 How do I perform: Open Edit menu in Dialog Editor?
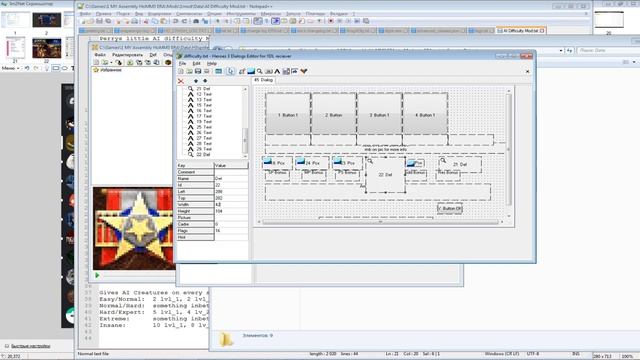(196, 64)
